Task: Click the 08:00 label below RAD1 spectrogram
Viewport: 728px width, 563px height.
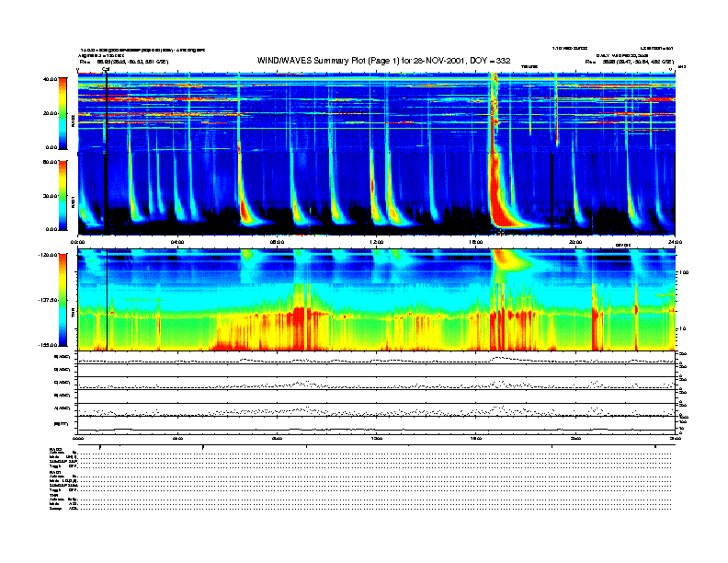Action: click(x=277, y=242)
